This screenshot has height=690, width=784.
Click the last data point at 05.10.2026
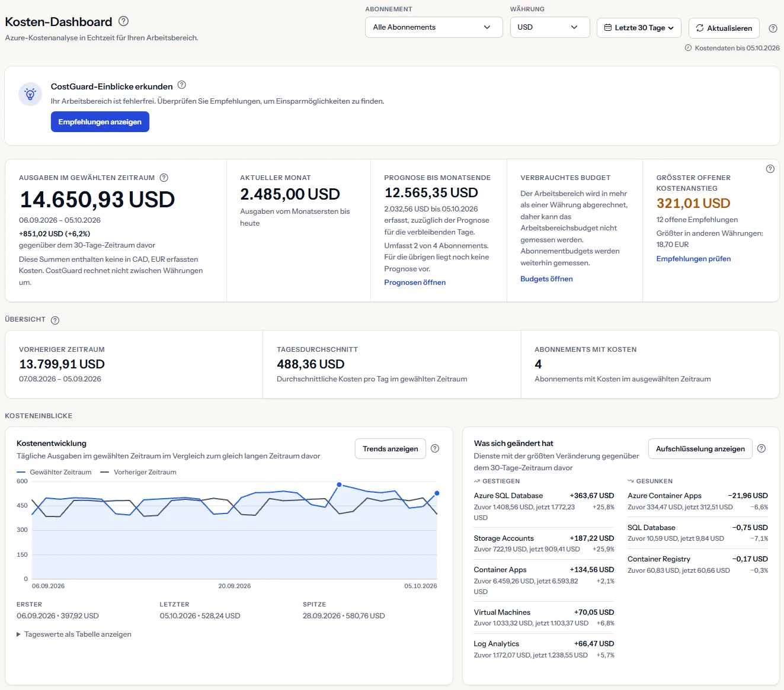pos(437,493)
